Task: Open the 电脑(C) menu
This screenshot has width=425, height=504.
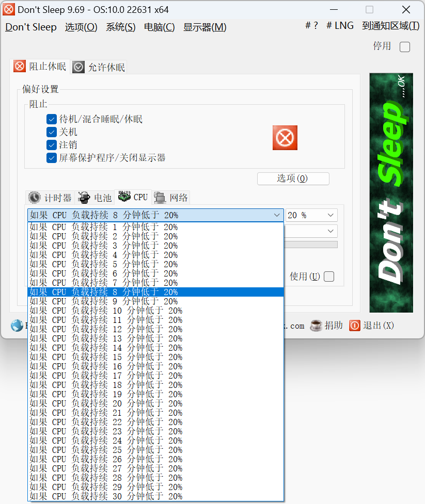Action: [x=159, y=27]
